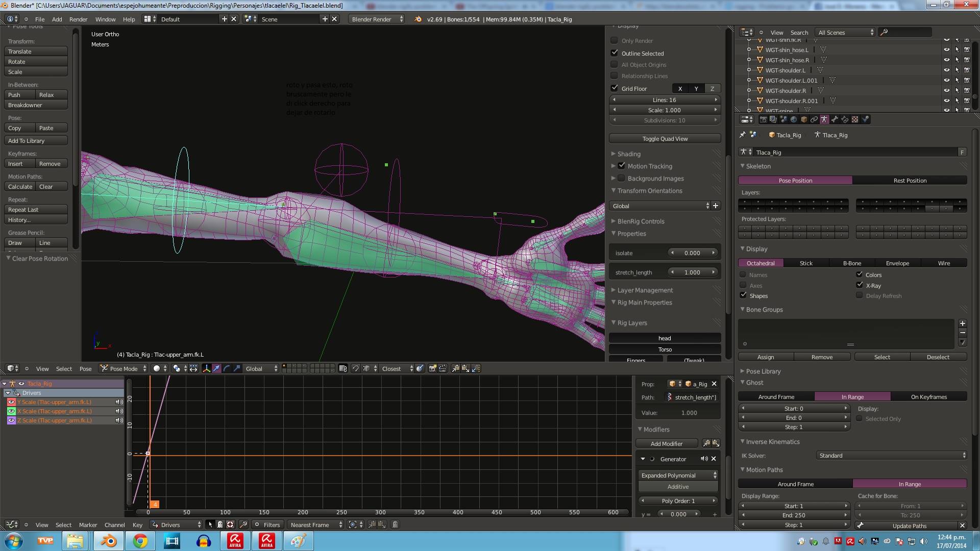This screenshot has height=551, width=980.
Task: Click the stretch_length value slider
Action: (692, 272)
